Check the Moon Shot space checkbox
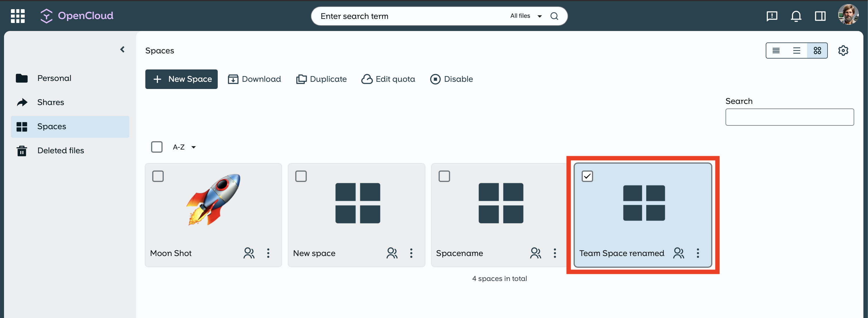The width and height of the screenshot is (868, 318). pyautogui.click(x=158, y=176)
